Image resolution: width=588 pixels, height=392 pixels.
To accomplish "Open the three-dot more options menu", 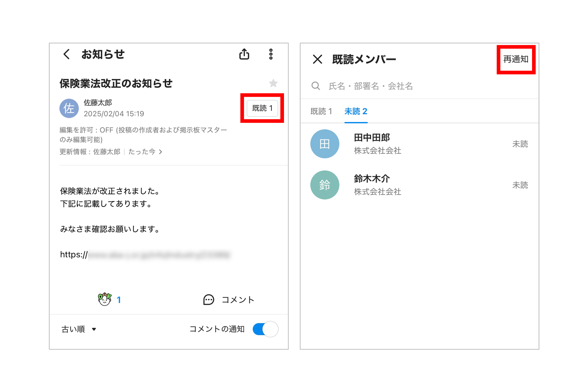I will tap(271, 54).
